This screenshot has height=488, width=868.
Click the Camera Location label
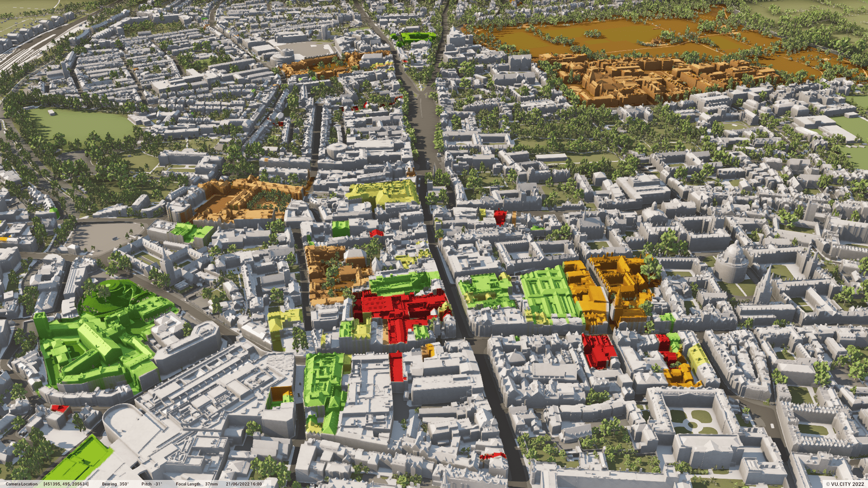(x=22, y=484)
